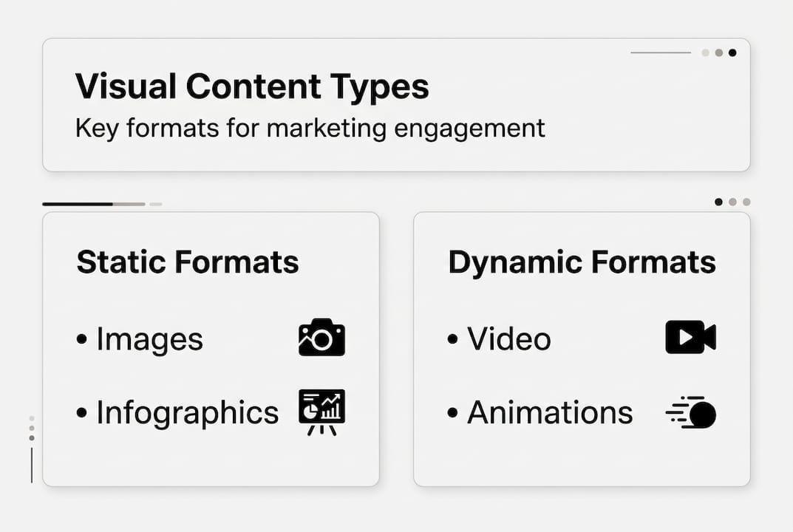Toggle the Video bullet point
This screenshot has width=793, height=532.
[452, 340]
